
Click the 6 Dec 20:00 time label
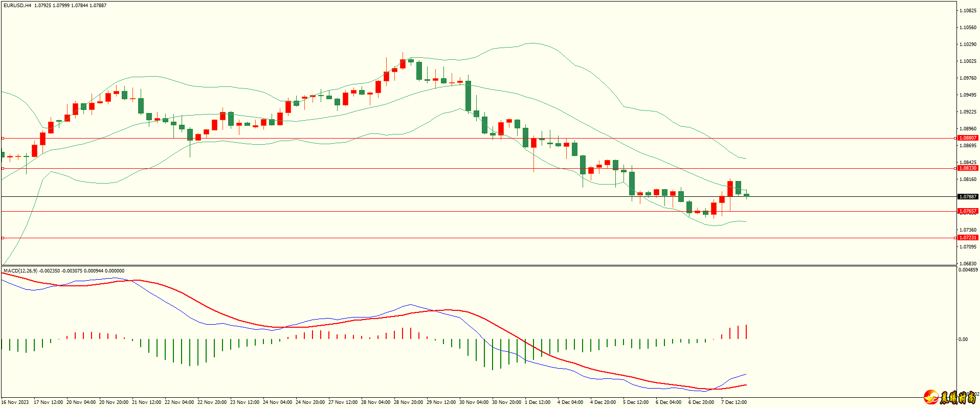701,402
